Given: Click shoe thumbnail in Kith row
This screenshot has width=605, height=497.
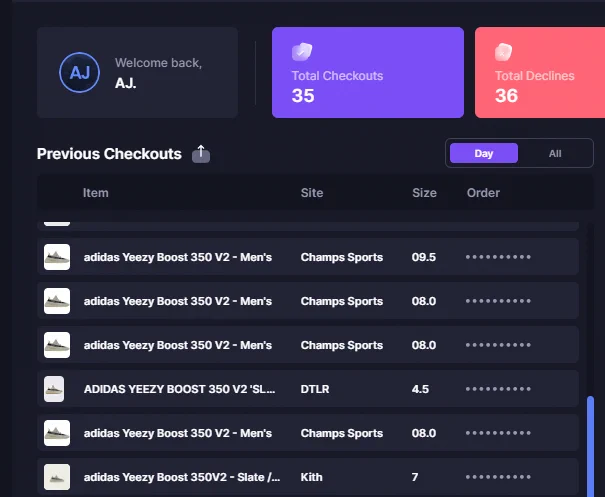Looking at the screenshot, I should (57, 477).
